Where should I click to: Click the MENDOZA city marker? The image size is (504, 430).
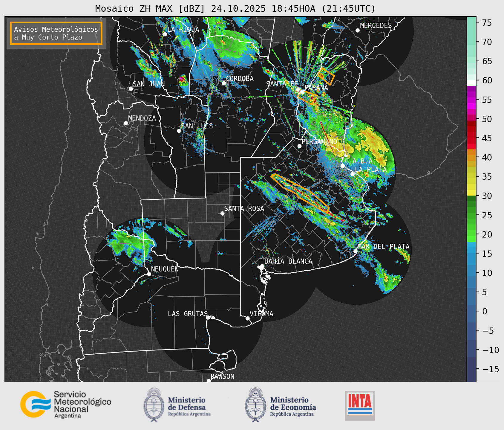click(x=126, y=123)
